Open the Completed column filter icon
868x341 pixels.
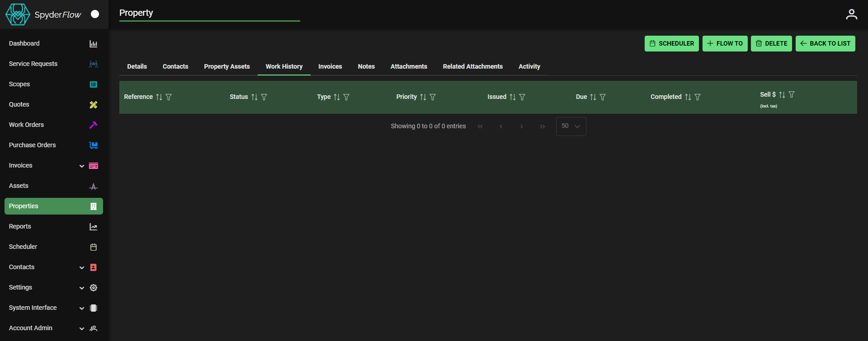pos(698,97)
